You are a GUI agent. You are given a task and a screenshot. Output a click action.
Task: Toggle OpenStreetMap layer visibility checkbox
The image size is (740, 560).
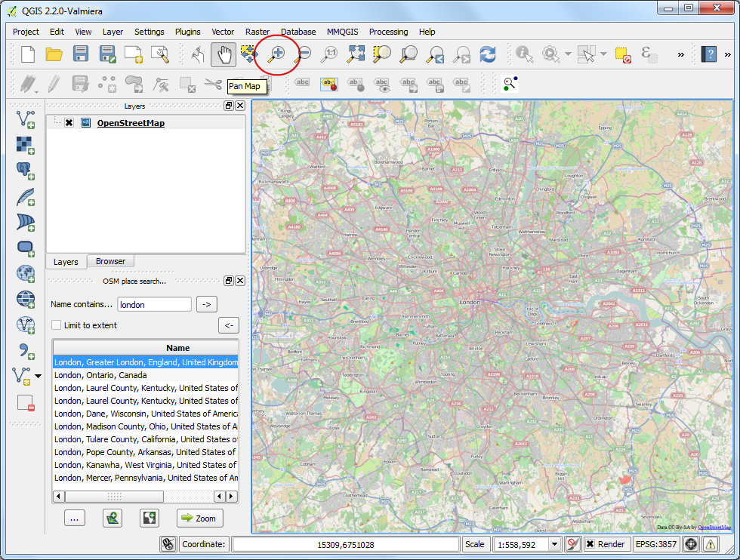69,123
